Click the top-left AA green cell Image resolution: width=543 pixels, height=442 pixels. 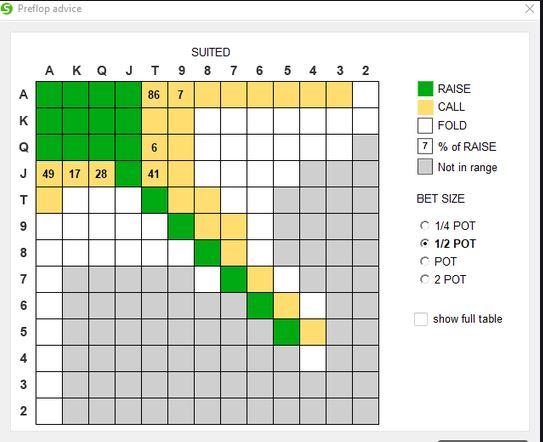point(49,95)
